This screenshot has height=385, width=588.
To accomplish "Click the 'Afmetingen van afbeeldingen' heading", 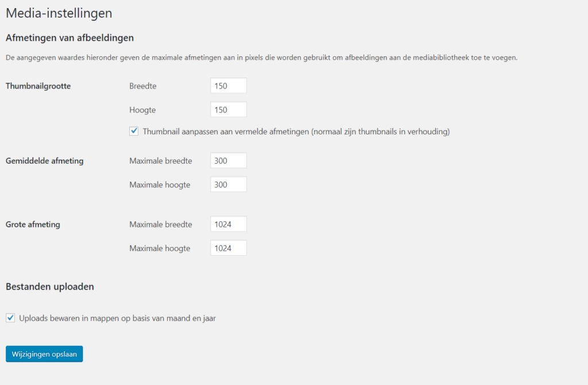I will coord(69,38).
